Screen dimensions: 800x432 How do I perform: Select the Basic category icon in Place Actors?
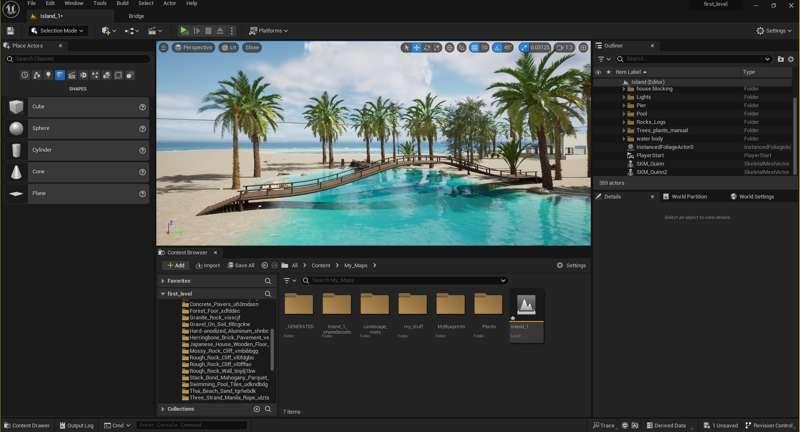(x=37, y=75)
